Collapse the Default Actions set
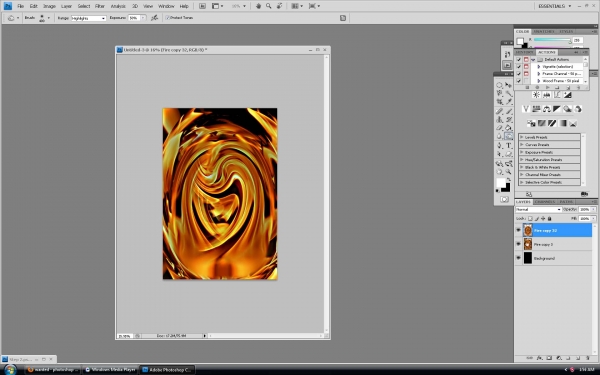The width and height of the screenshot is (600, 375). point(533,60)
